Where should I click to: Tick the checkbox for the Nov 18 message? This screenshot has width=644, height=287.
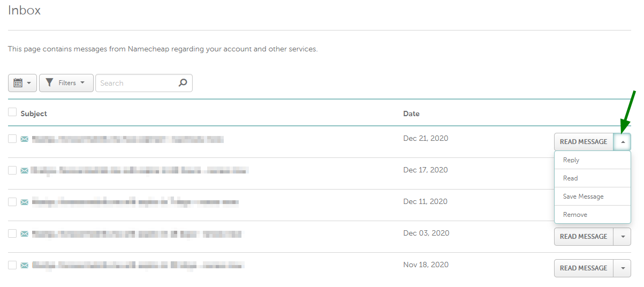(12, 265)
